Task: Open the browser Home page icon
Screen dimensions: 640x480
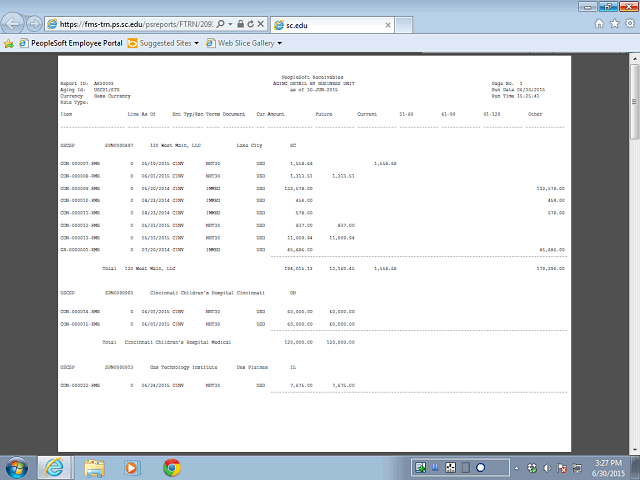Action: click(x=599, y=24)
